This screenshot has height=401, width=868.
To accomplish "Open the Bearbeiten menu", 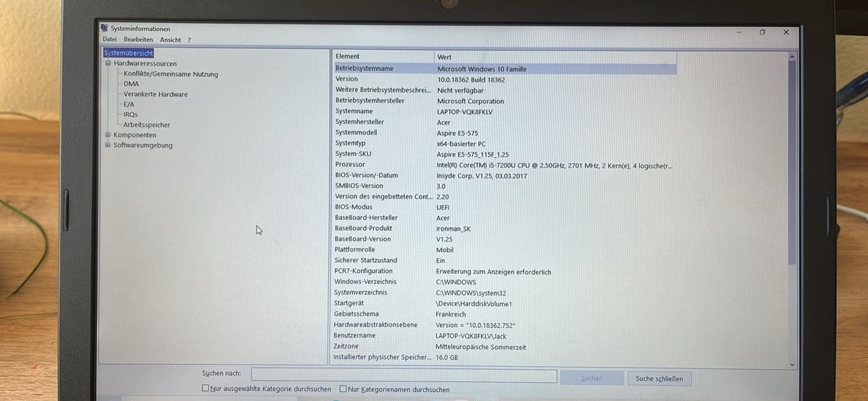I will 138,39.
